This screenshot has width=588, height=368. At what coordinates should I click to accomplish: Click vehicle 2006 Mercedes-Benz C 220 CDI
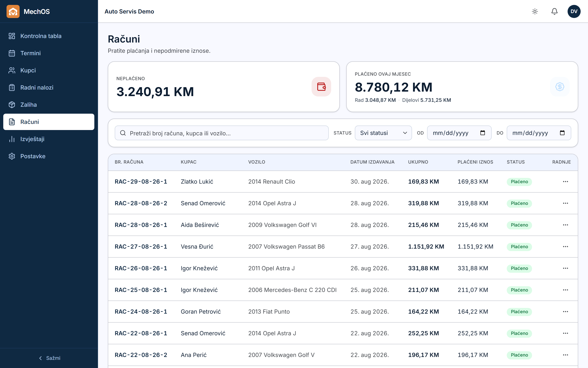tap(292, 290)
